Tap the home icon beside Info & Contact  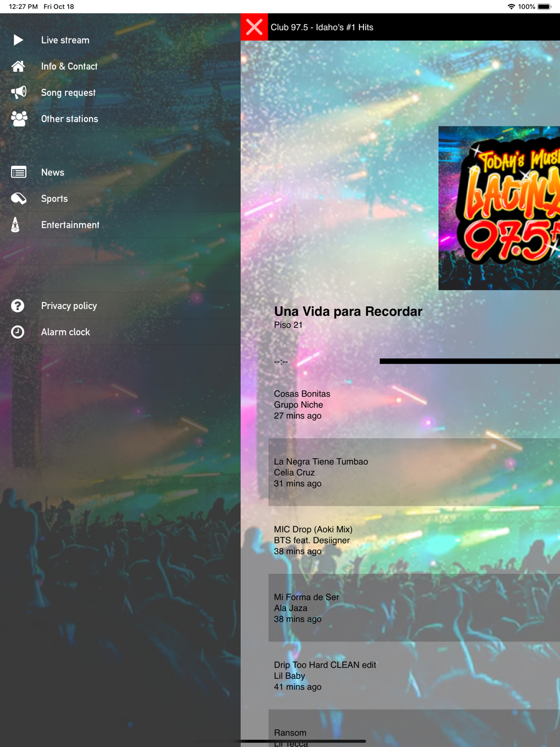tap(18, 66)
